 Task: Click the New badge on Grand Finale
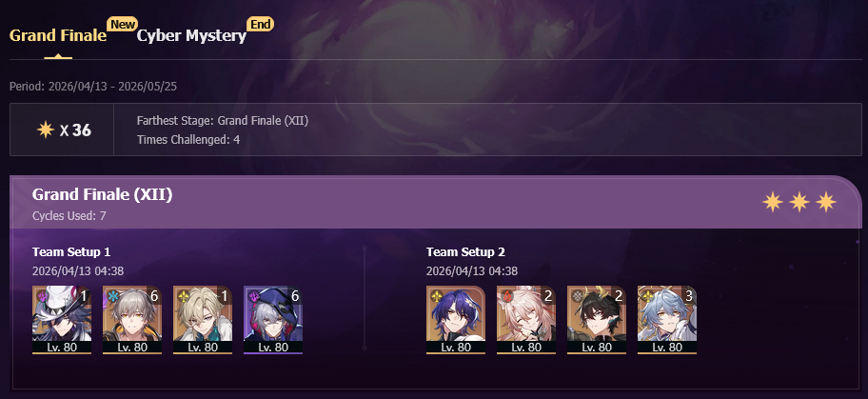123,24
